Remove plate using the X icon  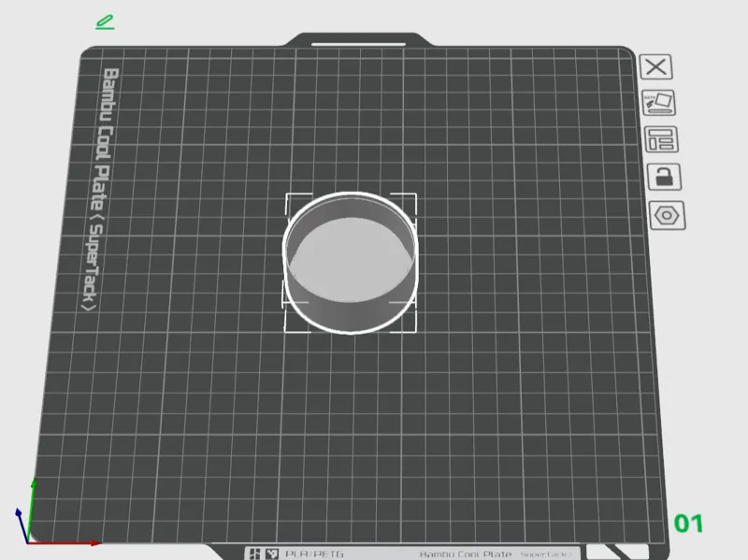[x=656, y=66]
